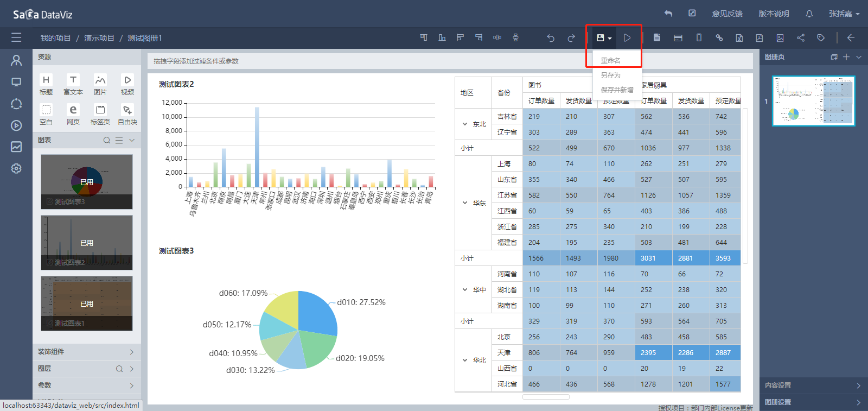Expand the 参数 section
868x411 pixels.
[x=87, y=385]
